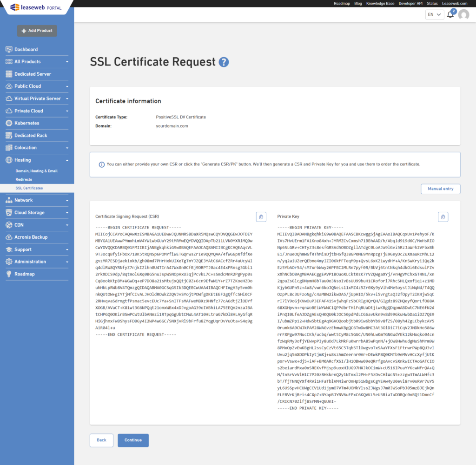This screenshot has height=465, width=476.
Task: Copy the Certificate Signing Request
Action: [261, 216]
